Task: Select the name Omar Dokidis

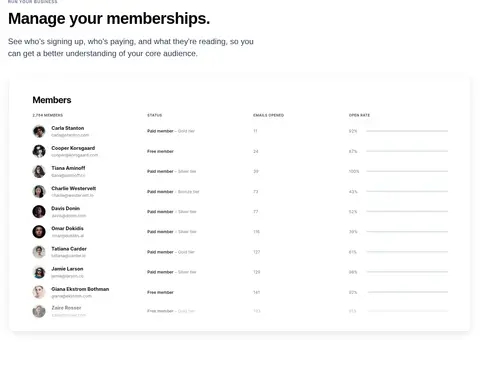Action: 67,228
